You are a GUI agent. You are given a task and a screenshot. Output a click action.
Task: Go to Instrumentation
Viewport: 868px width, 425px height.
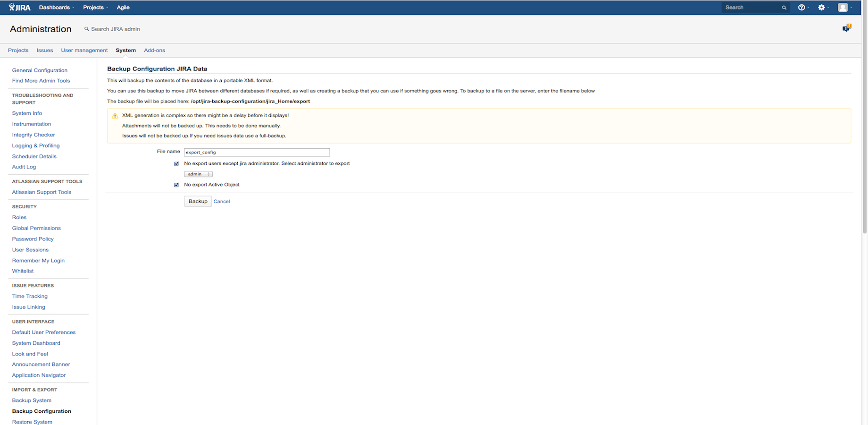pyautogui.click(x=32, y=124)
